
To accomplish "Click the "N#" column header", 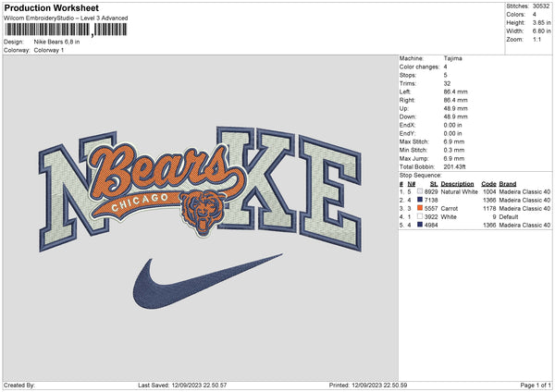I will (412, 184).
